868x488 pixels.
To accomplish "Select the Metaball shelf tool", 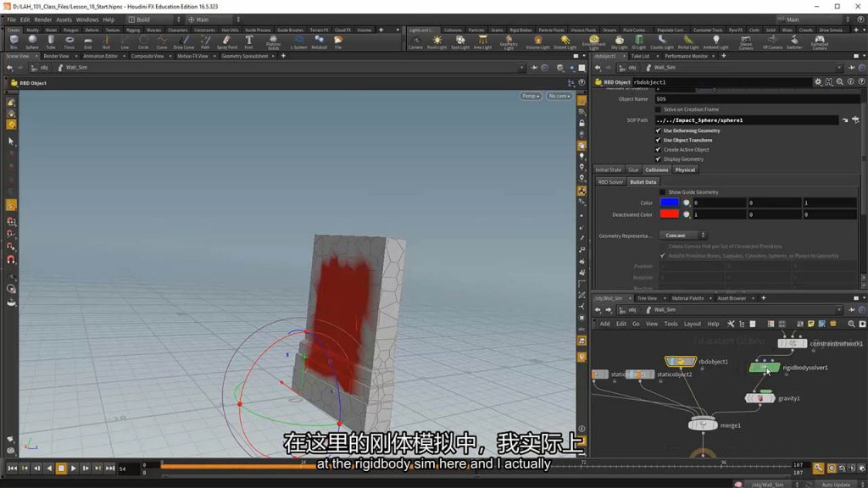I will [320, 42].
